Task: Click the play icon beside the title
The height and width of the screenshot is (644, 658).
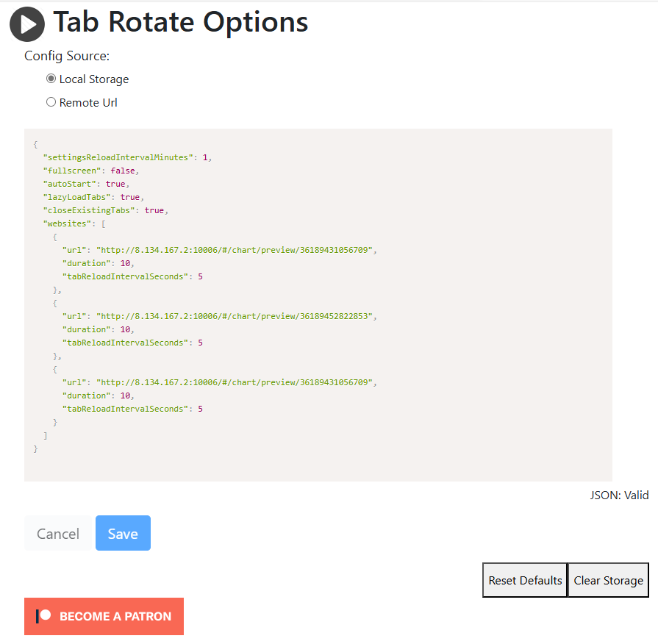Action: (27, 24)
